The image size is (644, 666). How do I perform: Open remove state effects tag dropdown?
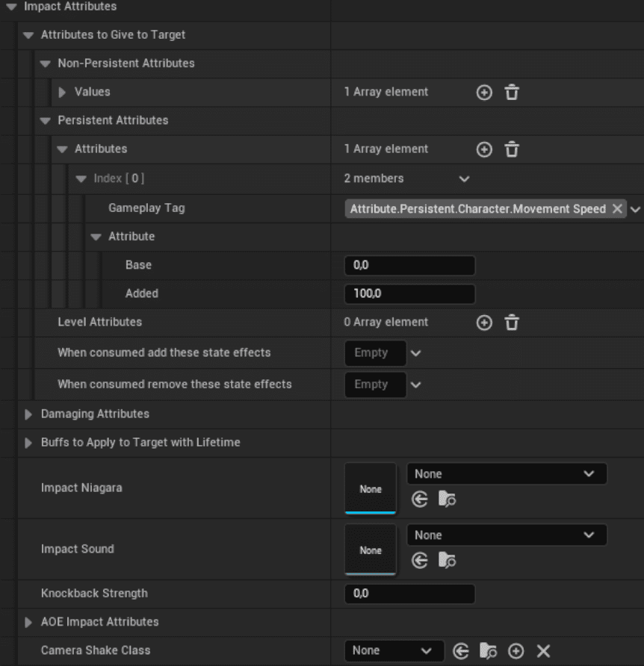[x=415, y=385]
